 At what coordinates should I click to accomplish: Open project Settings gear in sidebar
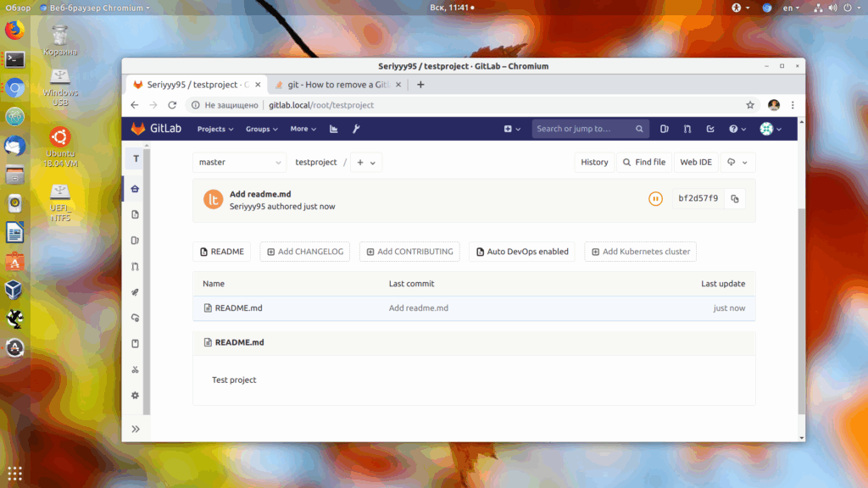[135, 396]
